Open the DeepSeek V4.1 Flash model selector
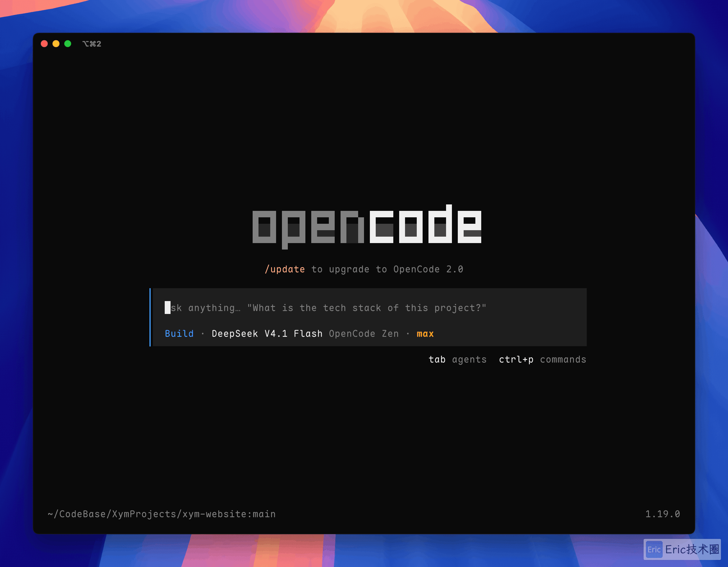This screenshot has width=728, height=567. click(267, 334)
